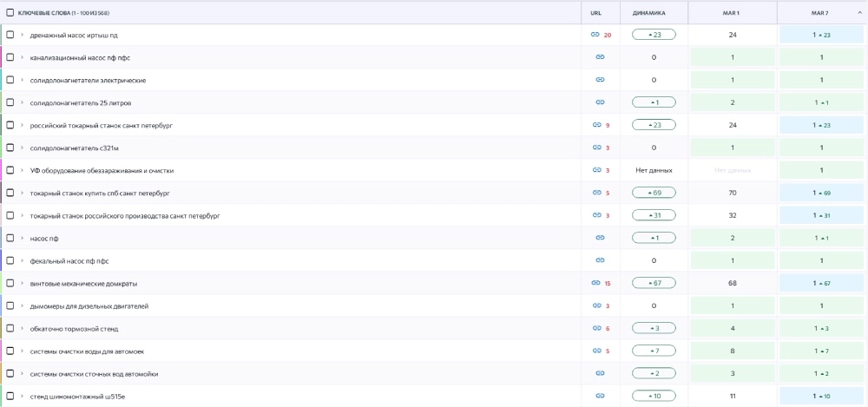Open URL link for стенд шиномонтажный ш515е
The width and height of the screenshot is (868, 407).
(600, 396)
